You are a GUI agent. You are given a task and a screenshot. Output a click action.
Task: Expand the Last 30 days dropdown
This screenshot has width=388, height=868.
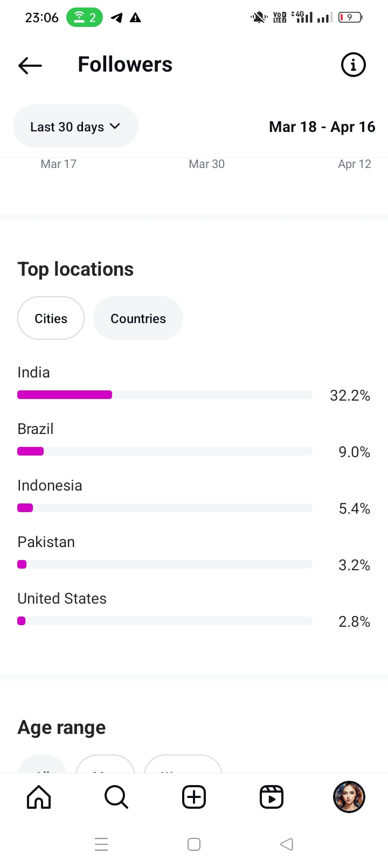[75, 127]
